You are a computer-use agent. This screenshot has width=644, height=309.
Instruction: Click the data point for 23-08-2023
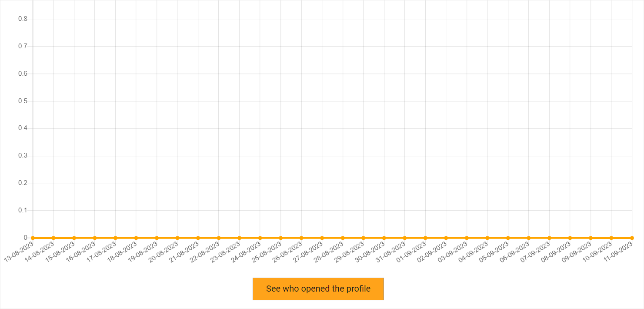click(x=239, y=238)
